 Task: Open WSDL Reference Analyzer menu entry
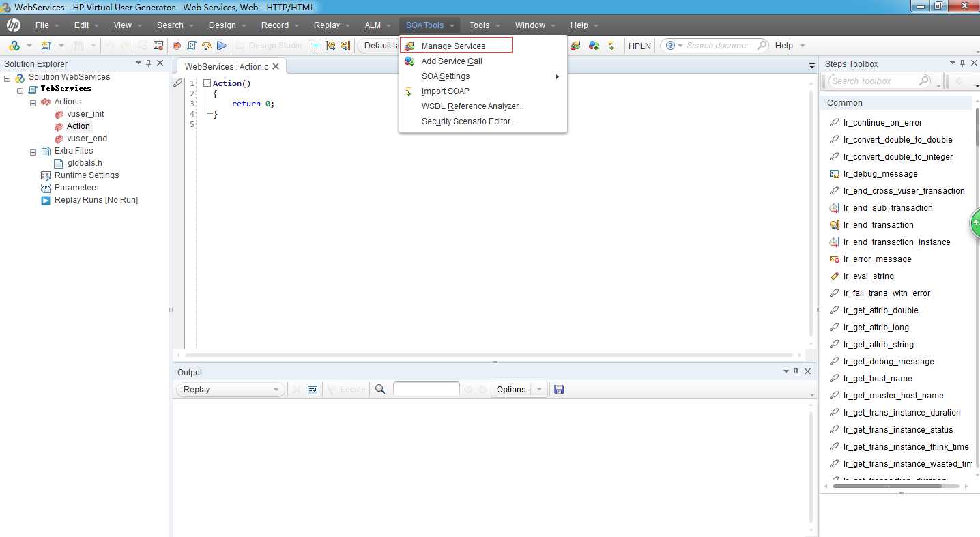472,106
